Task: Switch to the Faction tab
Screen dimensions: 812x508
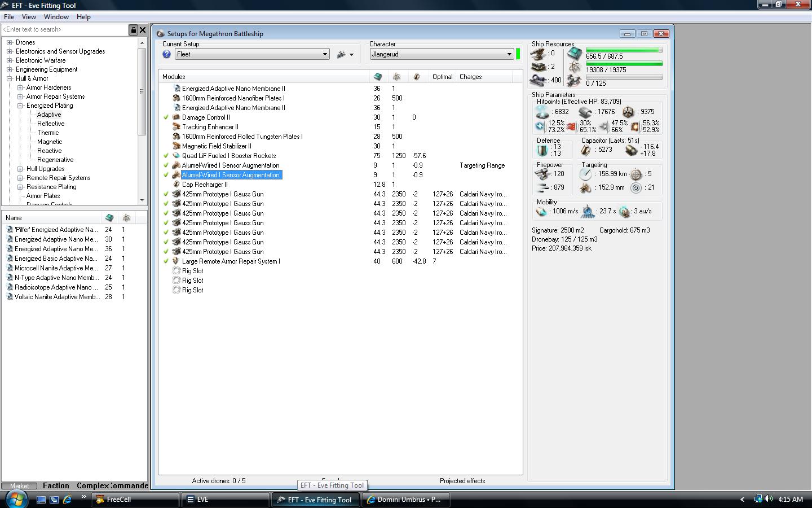Action: 56,485
